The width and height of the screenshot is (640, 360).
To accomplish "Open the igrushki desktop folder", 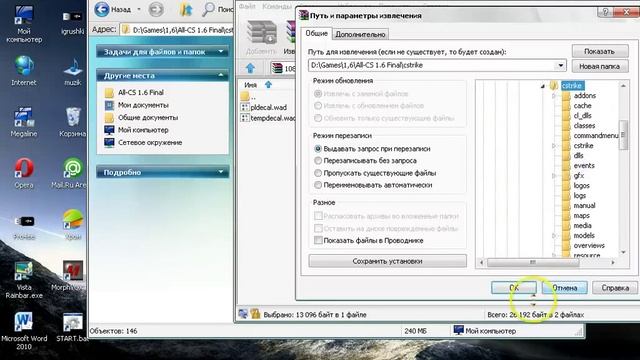I will [73, 23].
